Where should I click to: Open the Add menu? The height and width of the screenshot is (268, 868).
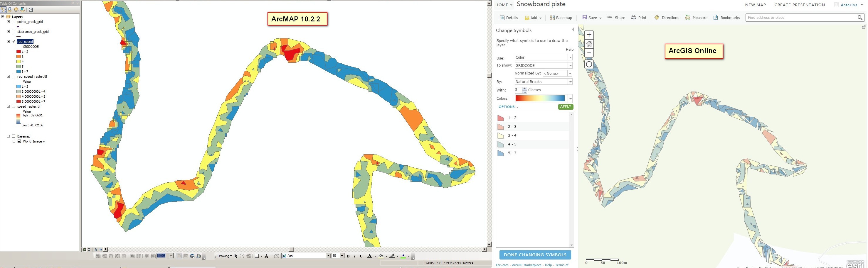pyautogui.click(x=533, y=18)
